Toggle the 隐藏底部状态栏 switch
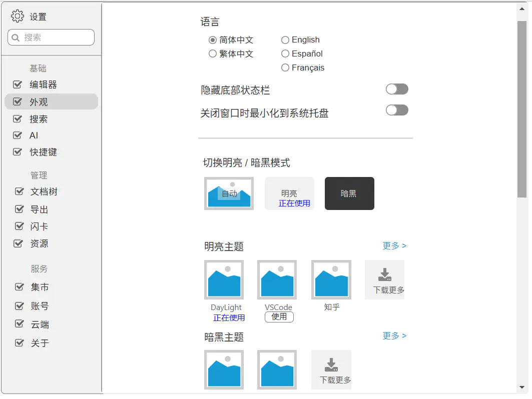The image size is (532, 399). 397,89
